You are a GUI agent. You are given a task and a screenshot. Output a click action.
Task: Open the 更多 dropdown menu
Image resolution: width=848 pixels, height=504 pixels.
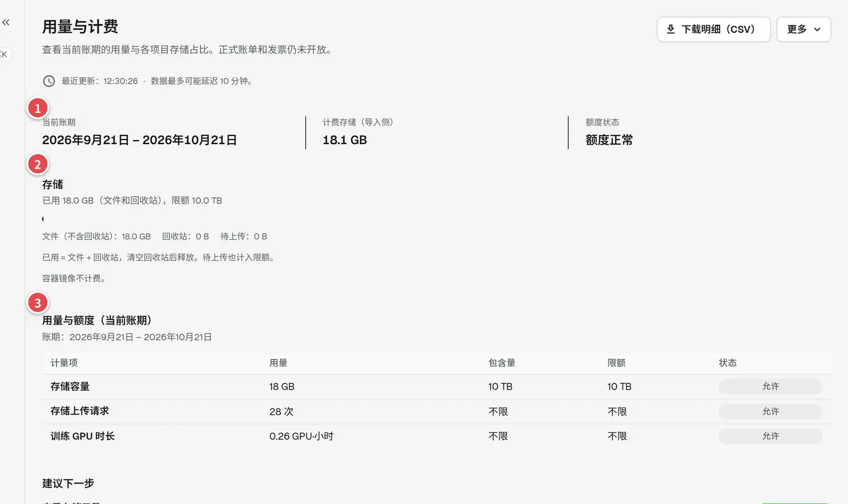(x=803, y=29)
